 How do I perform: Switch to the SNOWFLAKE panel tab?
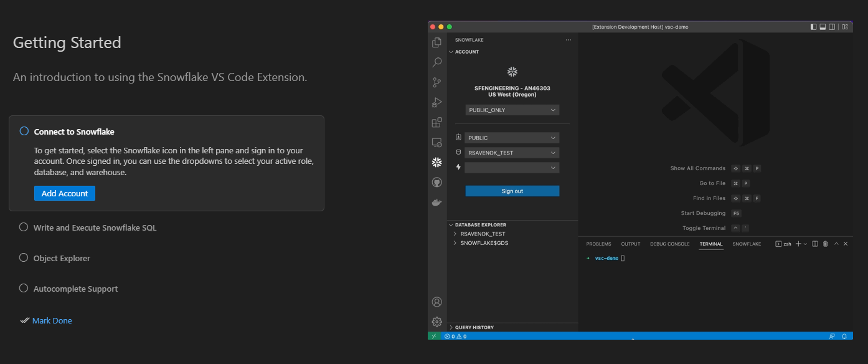click(747, 244)
